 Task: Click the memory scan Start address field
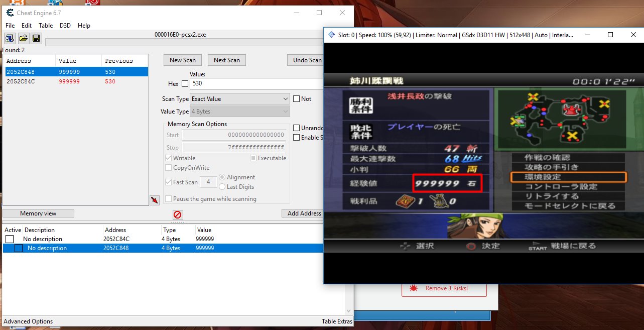[234, 135]
